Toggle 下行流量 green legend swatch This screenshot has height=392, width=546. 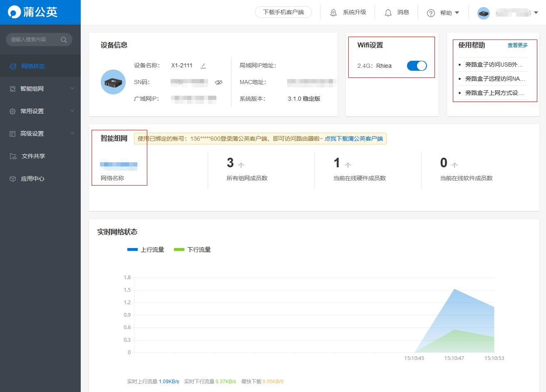pos(179,250)
